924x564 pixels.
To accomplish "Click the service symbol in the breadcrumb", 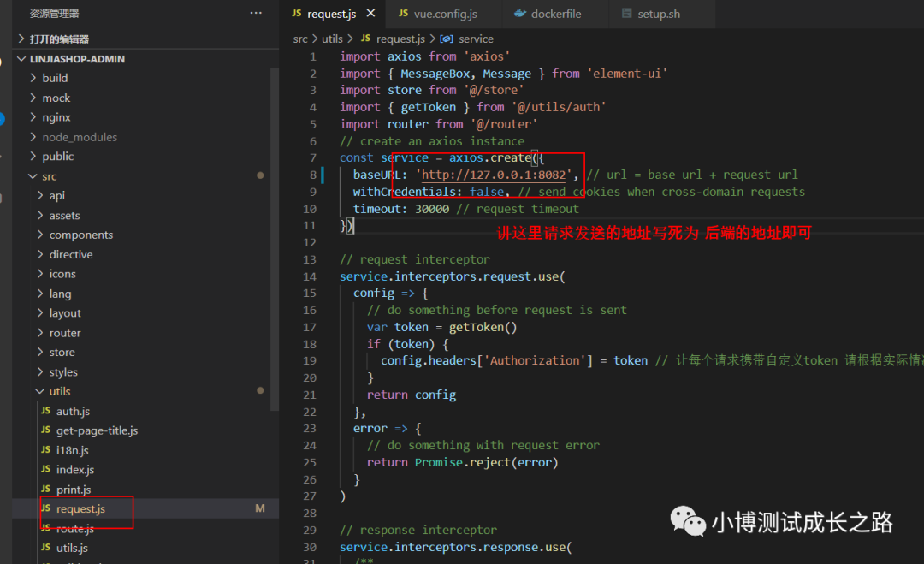I will (x=477, y=39).
